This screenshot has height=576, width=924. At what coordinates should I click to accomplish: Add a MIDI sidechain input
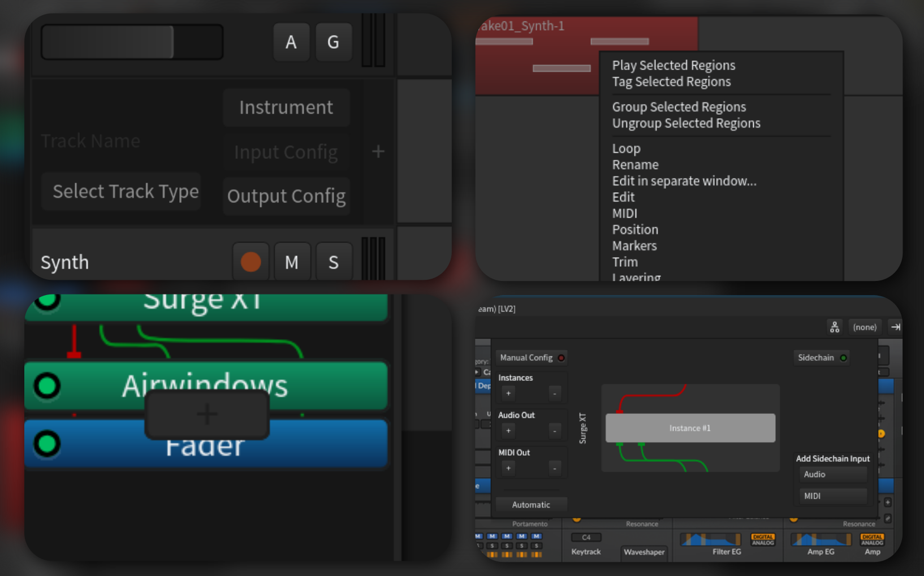pyautogui.click(x=833, y=496)
